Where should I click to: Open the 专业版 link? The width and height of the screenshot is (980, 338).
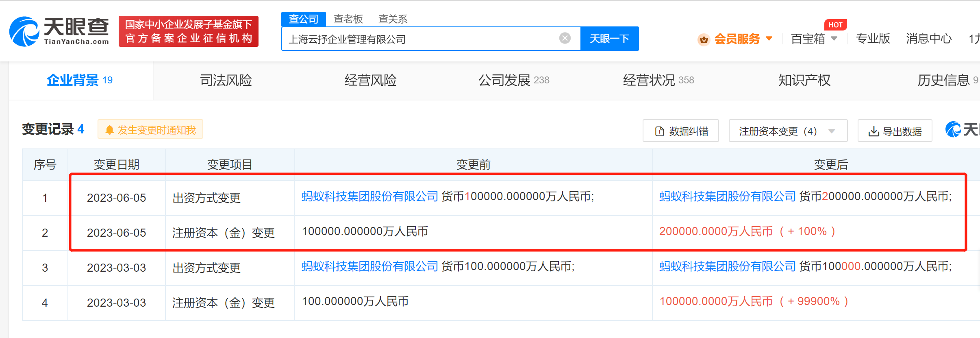(873, 39)
